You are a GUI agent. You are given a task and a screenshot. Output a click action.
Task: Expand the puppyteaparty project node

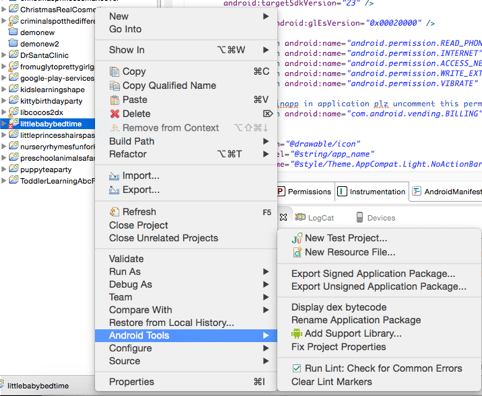[4, 169]
